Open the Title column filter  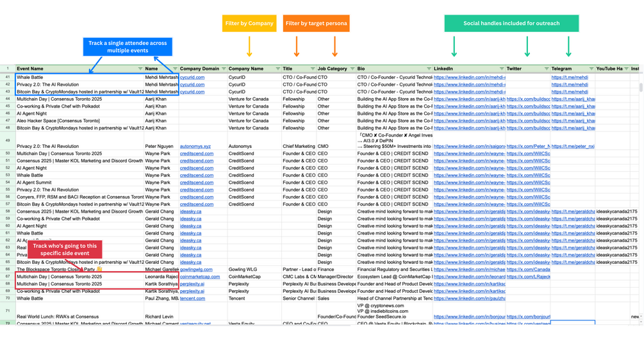313,69
